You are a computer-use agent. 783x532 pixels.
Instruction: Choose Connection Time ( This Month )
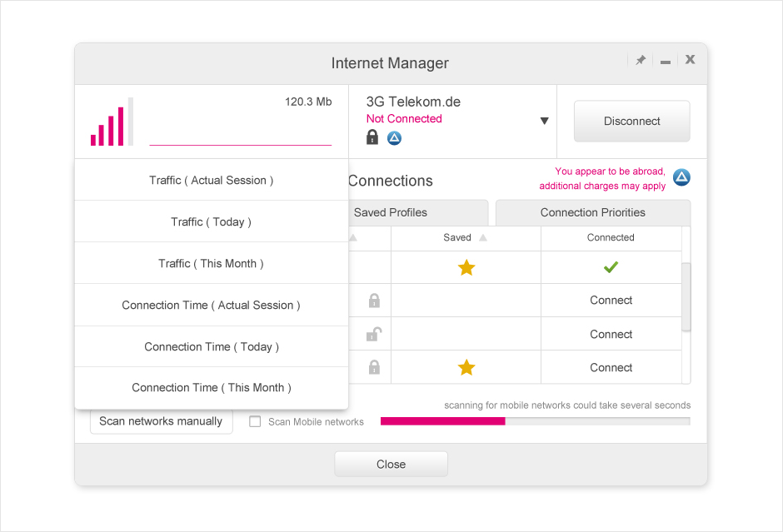(x=211, y=387)
